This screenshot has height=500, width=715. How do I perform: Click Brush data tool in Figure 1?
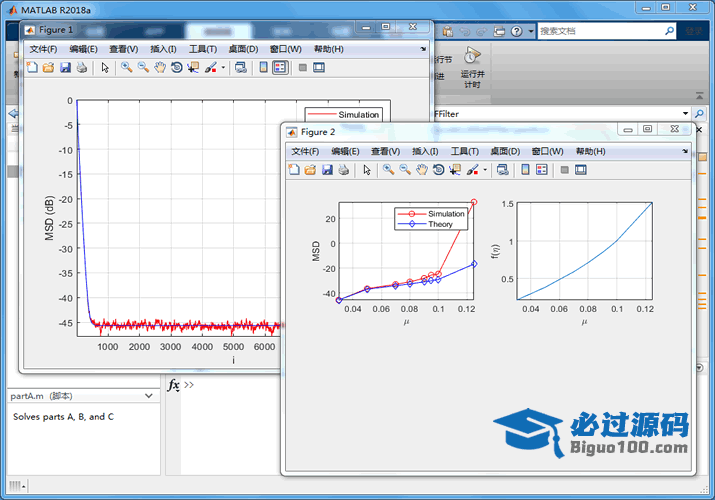pos(211,67)
